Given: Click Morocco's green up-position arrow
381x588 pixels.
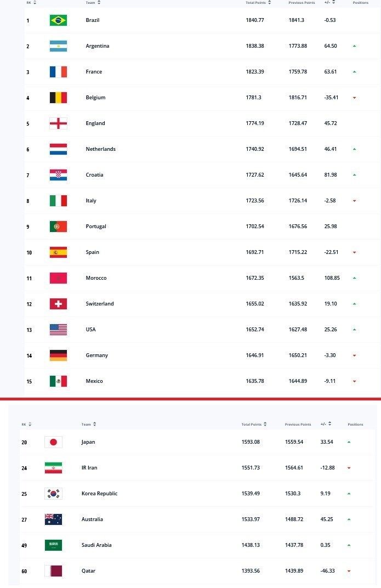Looking at the screenshot, I should pyautogui.click(x=355, y=278).
